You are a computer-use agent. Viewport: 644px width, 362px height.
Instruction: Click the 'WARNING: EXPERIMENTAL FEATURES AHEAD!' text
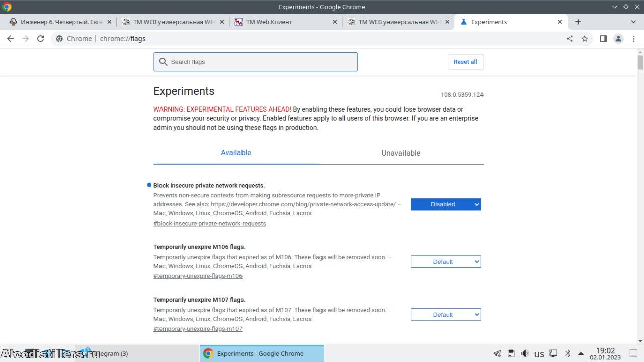coord(222,109)
